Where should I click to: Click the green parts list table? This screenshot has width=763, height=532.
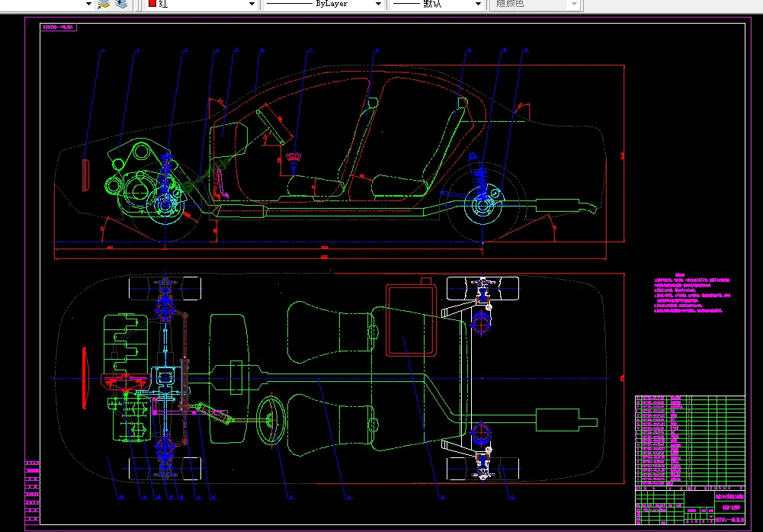click(690, 441)
